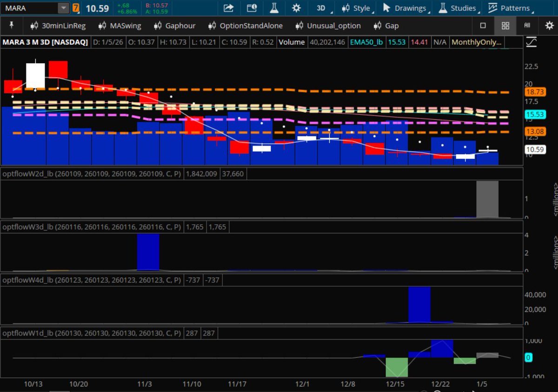Screen dimensions: 558x392
Task: Select the 30minLinReg study set
Action: 58,26
